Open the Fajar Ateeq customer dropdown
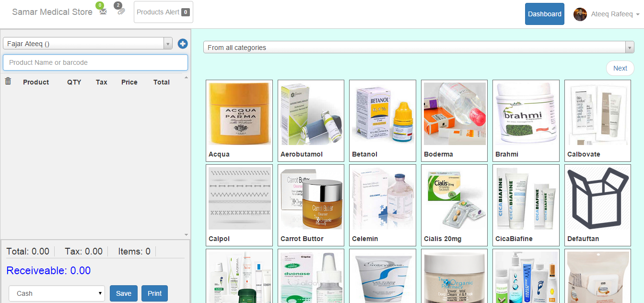Screen dimensions: 644x303 point(88,44)
